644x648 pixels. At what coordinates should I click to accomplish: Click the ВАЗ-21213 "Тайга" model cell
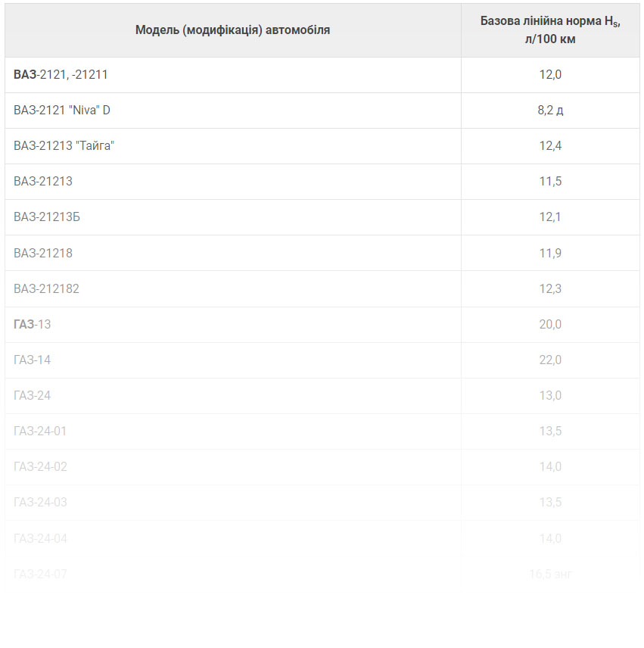tap(232, 146)
